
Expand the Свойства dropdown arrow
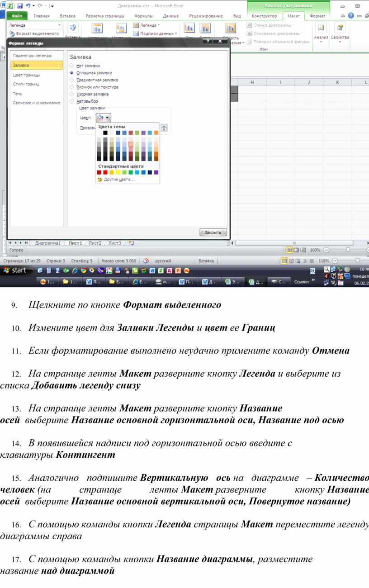coord(340,42)
